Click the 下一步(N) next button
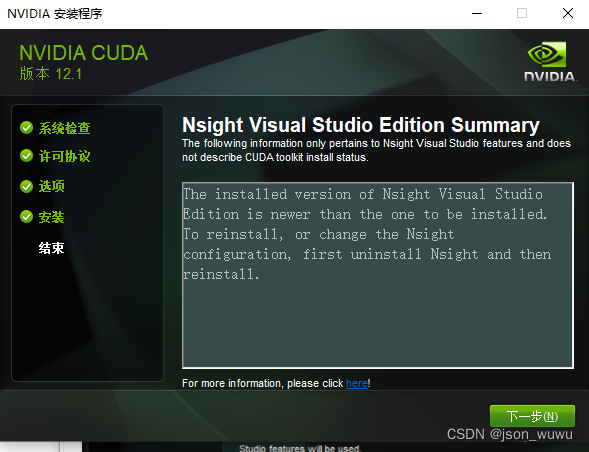Screen dimensions: 589x452 pyautogui.click(x=532, y=416)
